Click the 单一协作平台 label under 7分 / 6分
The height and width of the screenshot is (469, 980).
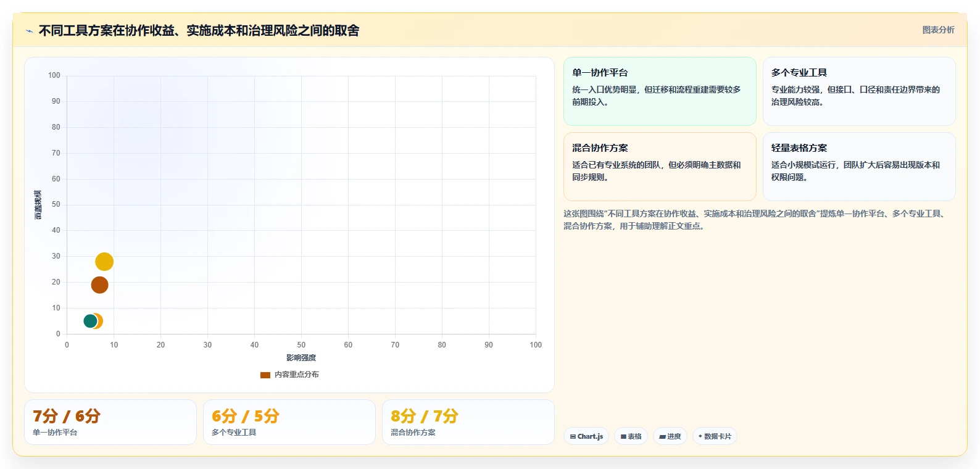point(55,433)
